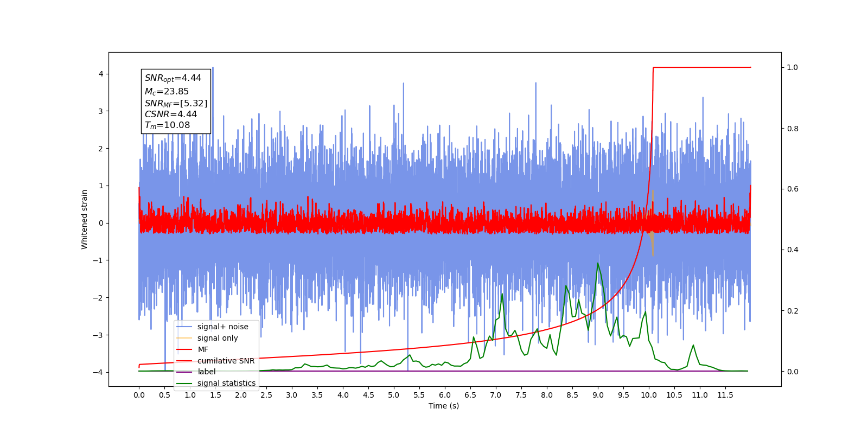Click the 0 tick on the left strain axis

coord(101,223)
